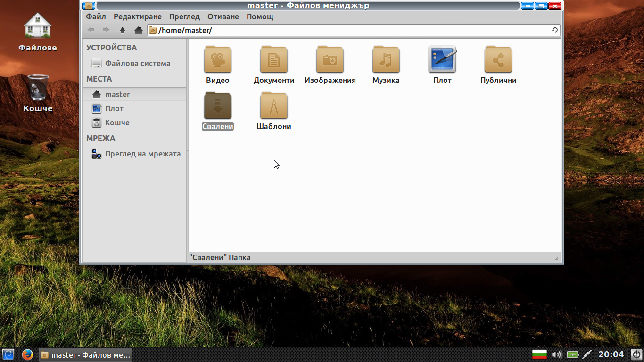Image resolution: width=644 pixels, height=362 pixels.
Task: Click the home folder toolbar button
Action: [138, 30]
